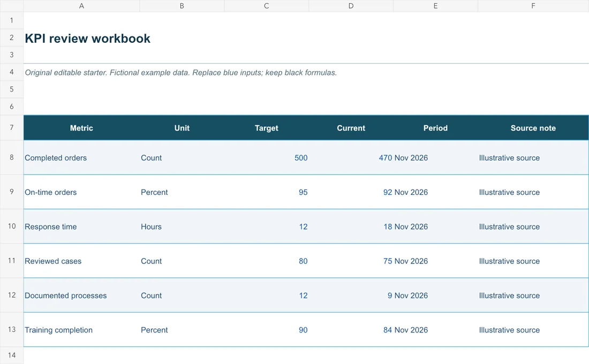Click the 'Original editable starter' note text
The image size is (589, 364).
180,72
